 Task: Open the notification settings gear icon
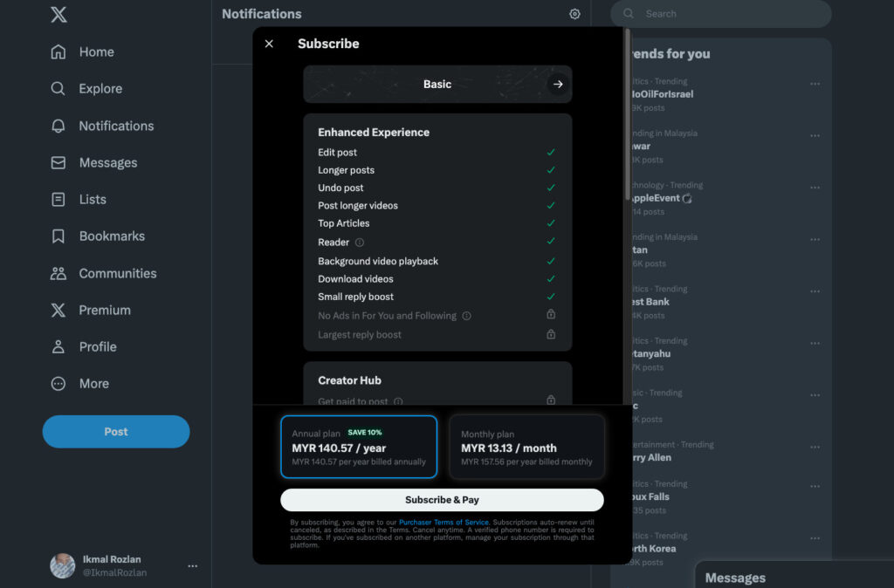(574, 14)
